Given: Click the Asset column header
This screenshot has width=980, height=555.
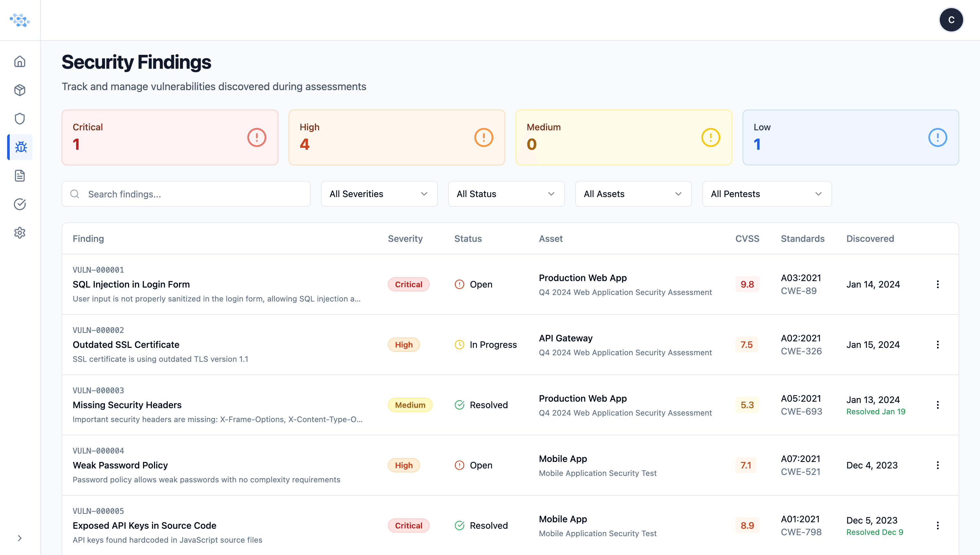Looking at the screenshot, I should point(551,239).
